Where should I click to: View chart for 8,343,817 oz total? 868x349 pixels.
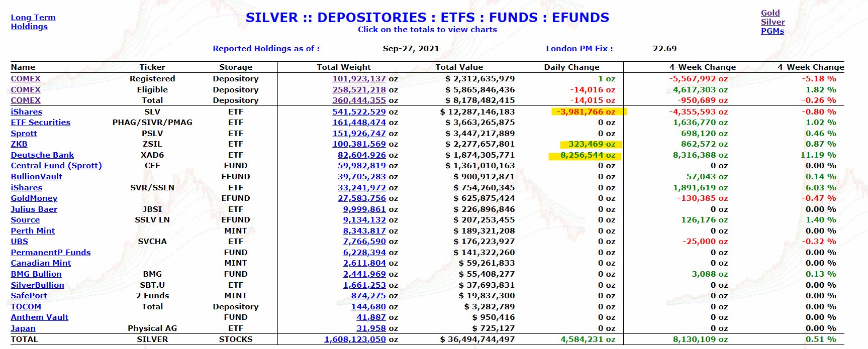tap(364, 231)
